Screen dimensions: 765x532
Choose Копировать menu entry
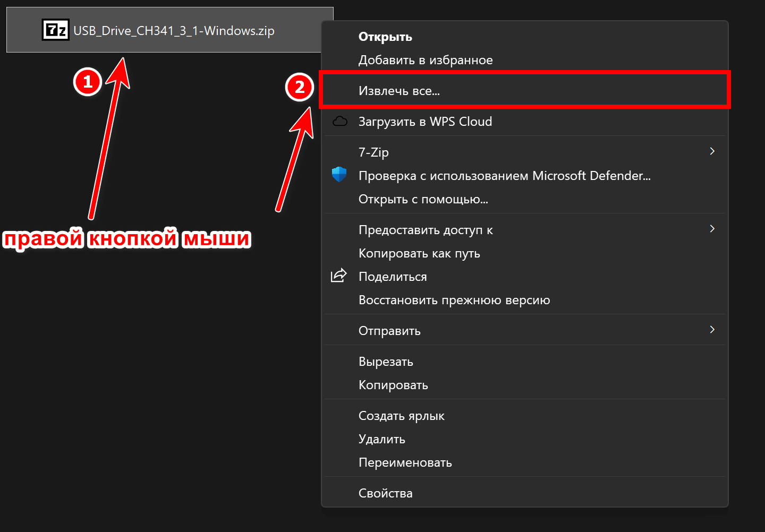(x=393, y=385)
